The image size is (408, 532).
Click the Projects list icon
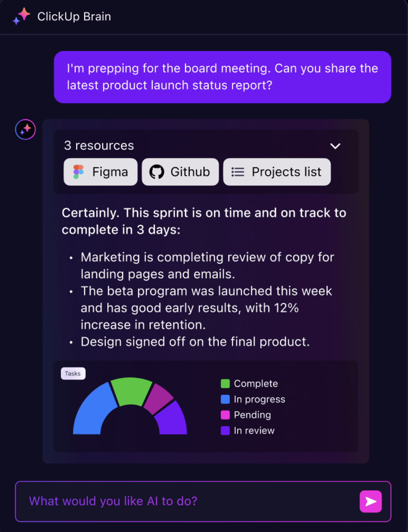coord(238,172)
